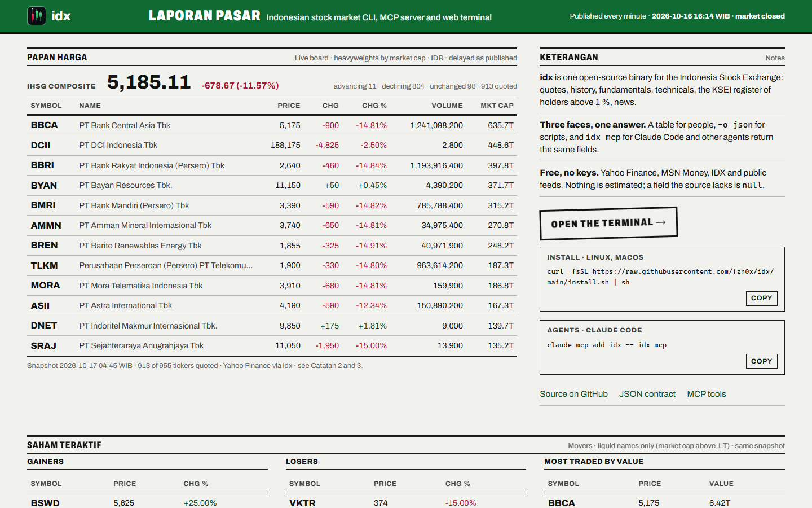Click the LAPORAN PASAR header title
Viewport: 812px width, 508px height.
click(x=204, y=16)
